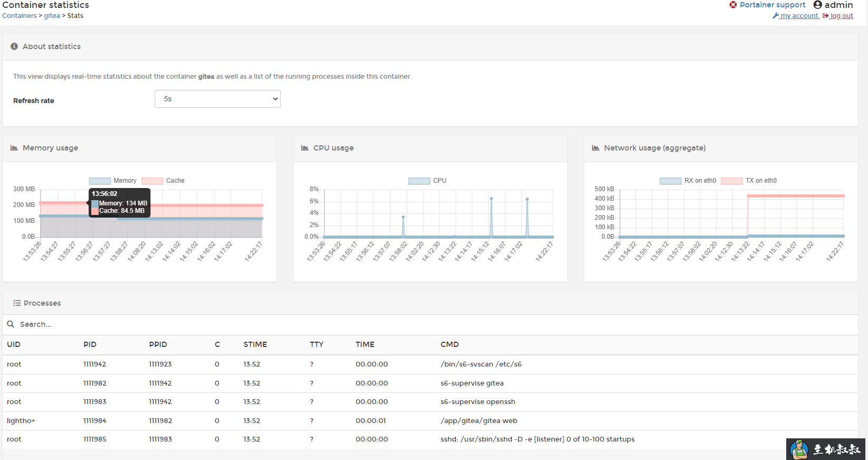Toggle the Memory legend swatch in memory chart
Screen dimensions: 868x460
pyautogui.click(x=100, y=181)
